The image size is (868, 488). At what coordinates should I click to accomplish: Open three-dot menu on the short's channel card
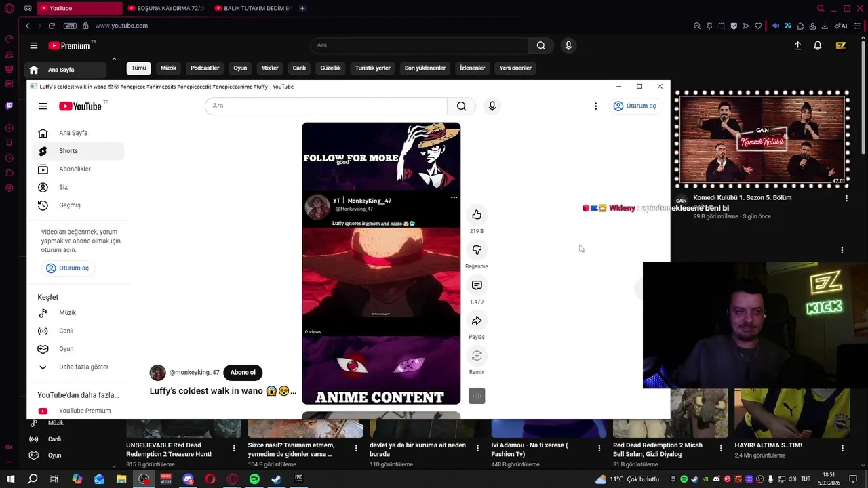pos(454,197)
